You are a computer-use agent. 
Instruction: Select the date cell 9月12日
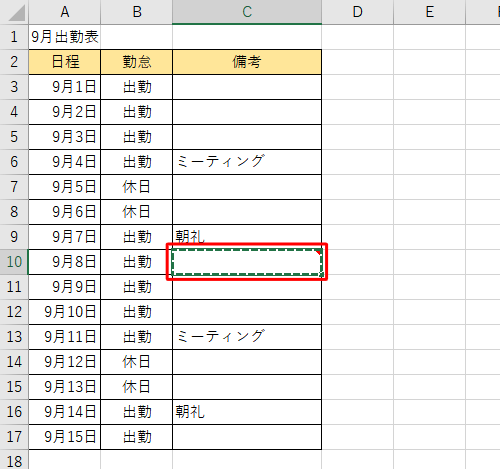[x=65, y=362]
